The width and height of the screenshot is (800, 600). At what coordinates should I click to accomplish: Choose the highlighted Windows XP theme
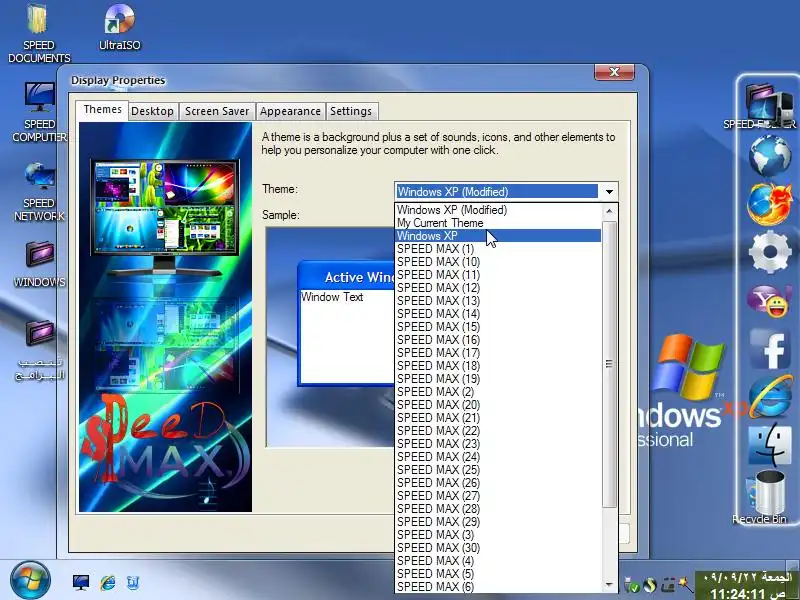tap(498, 236)
